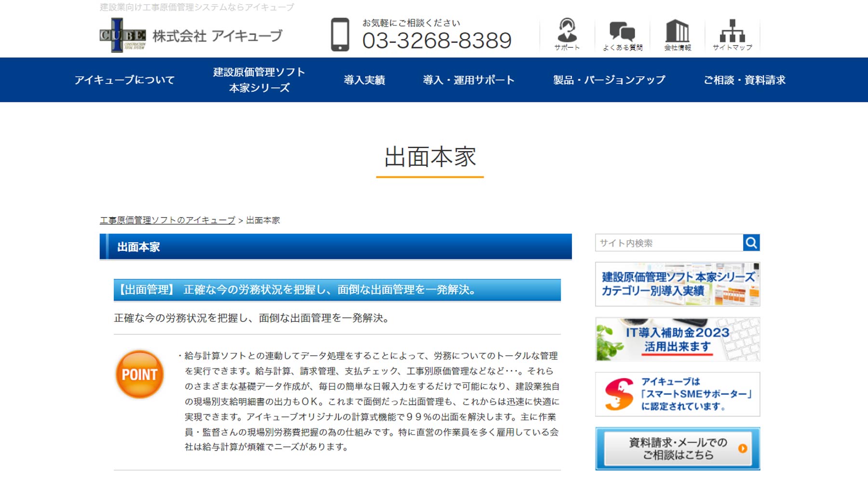The height and width of the screenshot is (479, 868).
Task: Click the サイト内検索 input field
Action: (x=669, y=243)
